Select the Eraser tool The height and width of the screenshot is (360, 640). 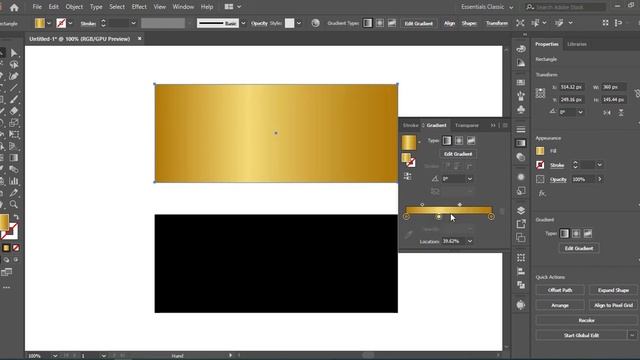point(13,111)
